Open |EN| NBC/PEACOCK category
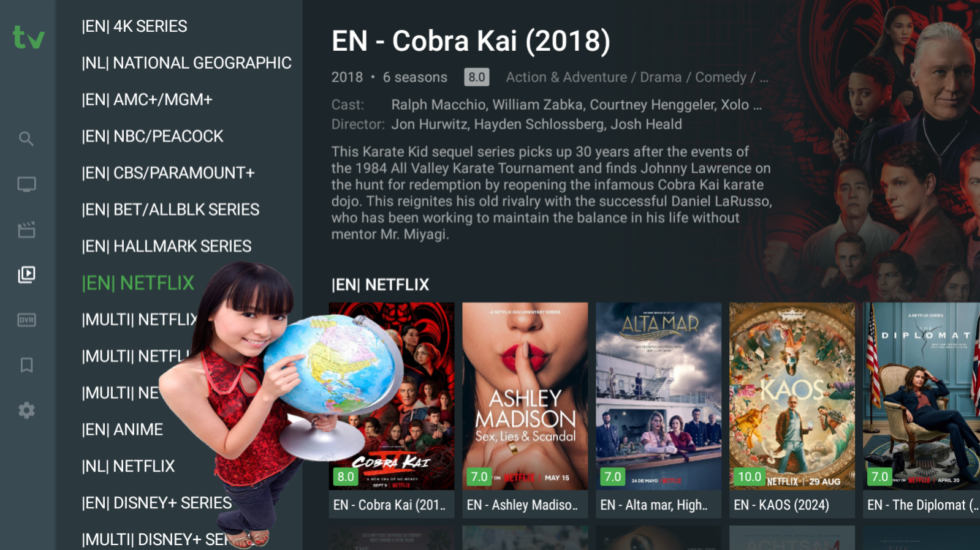This screenshot has height=550, width=980. (x=153, y=137)
